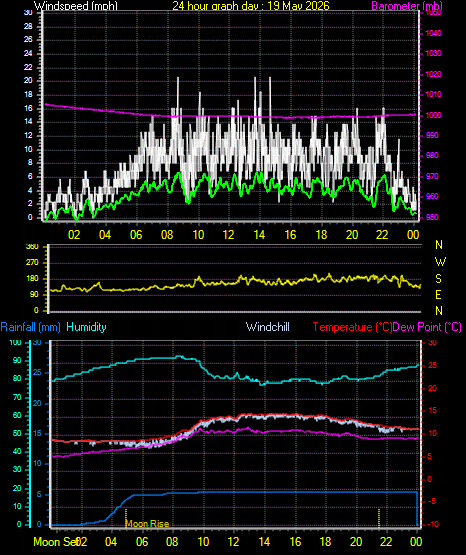This screenshot has width=466, height=555.
Task: Click the '1000' barometer axis value
Action: (433, 115)
